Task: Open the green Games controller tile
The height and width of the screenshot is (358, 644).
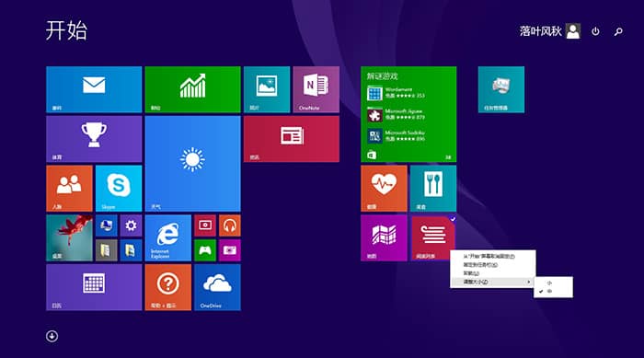Action: (205, 250)
